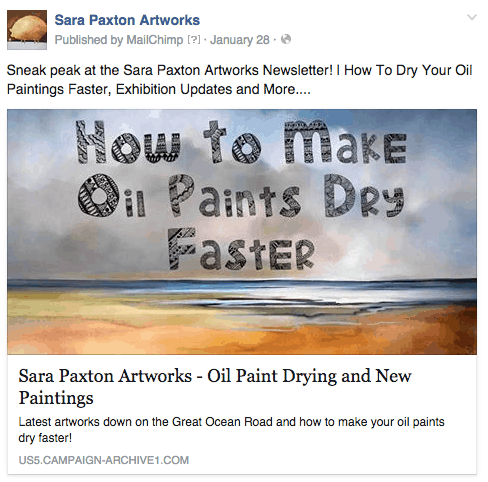This screenshot has height=482, width=488.
Task: Click the 'Oil Paints Dry' lettering
Action: [241, 196]
